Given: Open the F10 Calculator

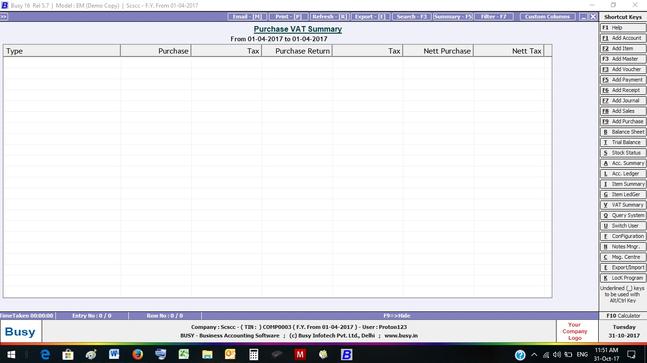Looking at the screenshot, I should click(623, 316).
